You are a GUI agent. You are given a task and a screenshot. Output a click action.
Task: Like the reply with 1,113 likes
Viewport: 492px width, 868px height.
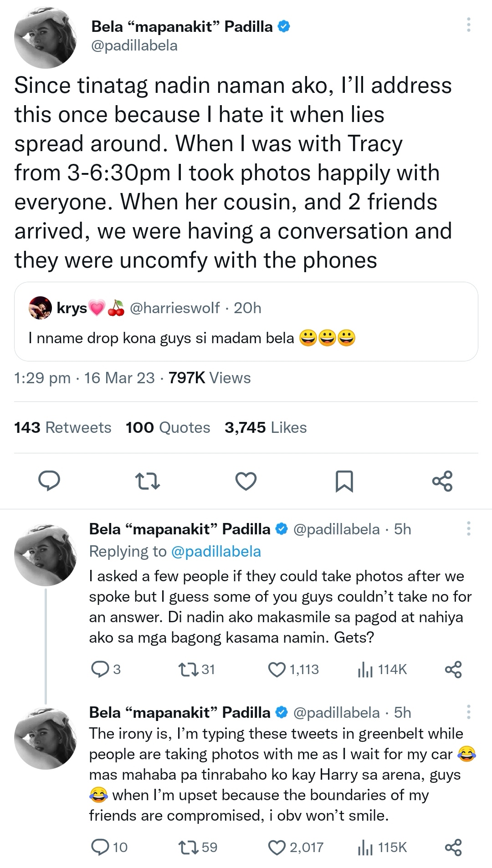pos(277,669)
